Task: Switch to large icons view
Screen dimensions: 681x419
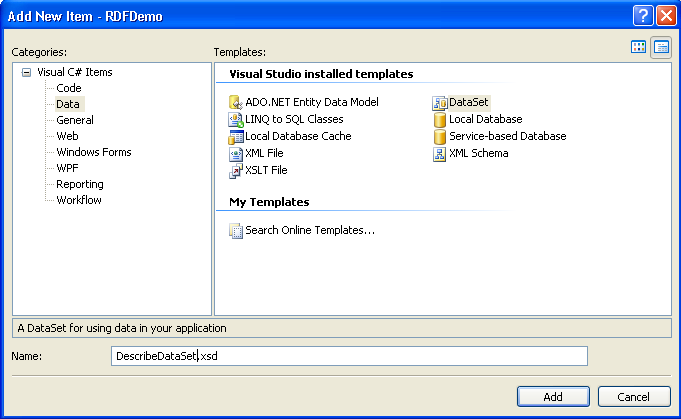Action: click(x=639, y=47)
